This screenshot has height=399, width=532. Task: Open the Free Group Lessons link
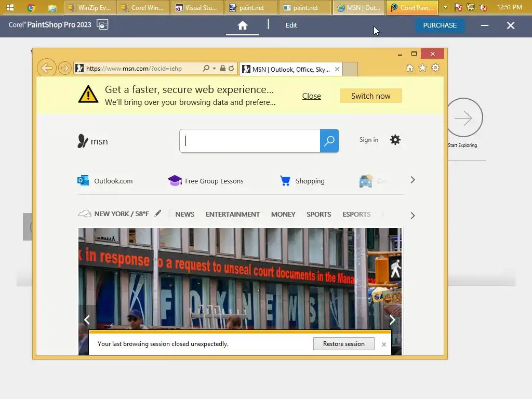tap(206, 181)
